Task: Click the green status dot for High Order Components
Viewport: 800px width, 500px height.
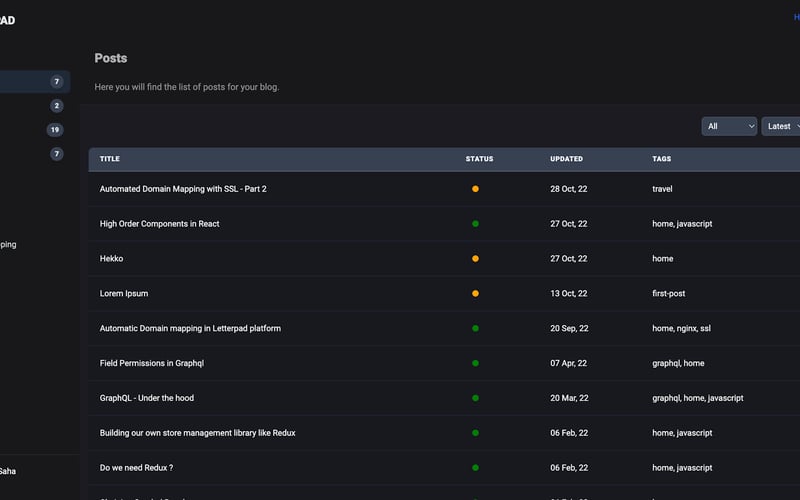Action: (x=475, y=224)
